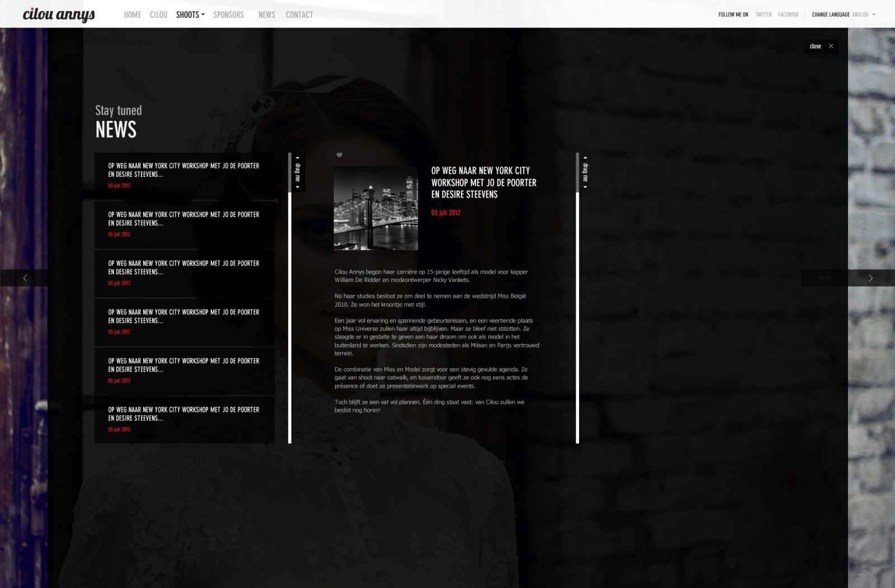Viewport: 895px width, 588px height.
Task: Open the Contact page from navigation
Action: point(299,15)
